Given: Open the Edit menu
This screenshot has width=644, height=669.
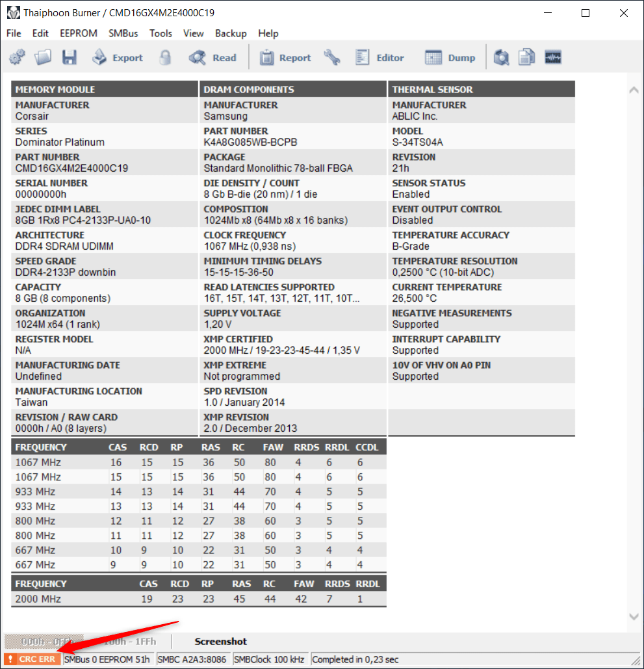Looking at the screenshot, I should (x=40, y=33).
